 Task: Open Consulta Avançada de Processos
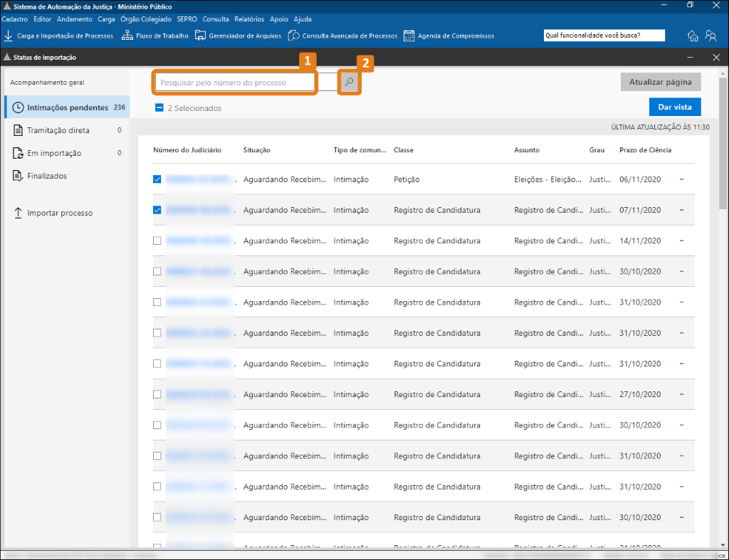(342, 36)
